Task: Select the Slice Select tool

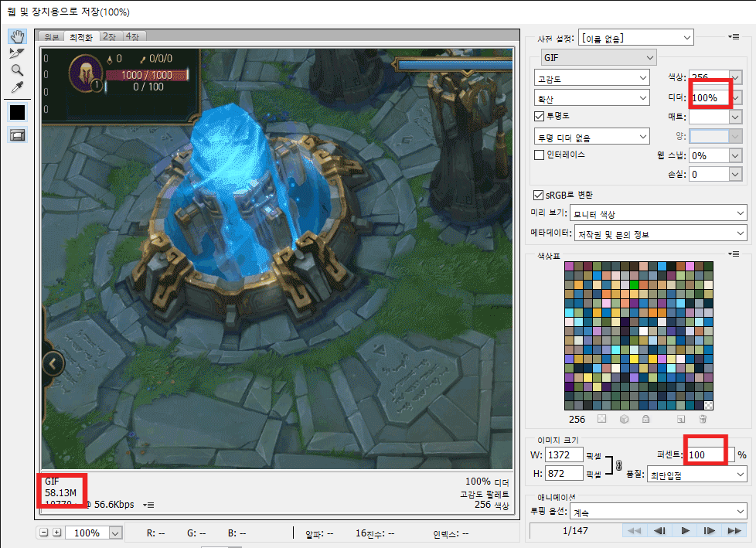Action: [x=17, y=53]
